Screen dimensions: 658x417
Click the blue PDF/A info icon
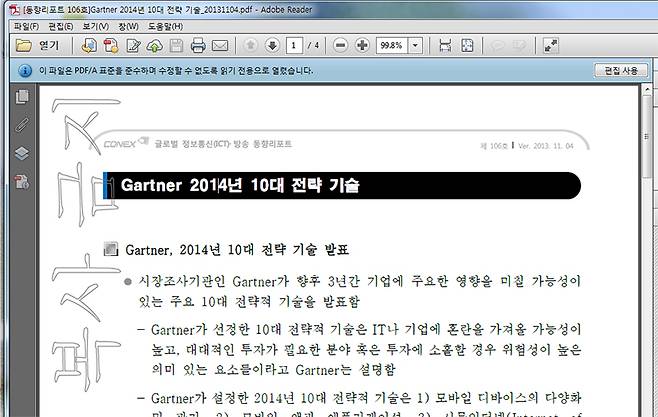pyautogui.click(x=25, y=70)
